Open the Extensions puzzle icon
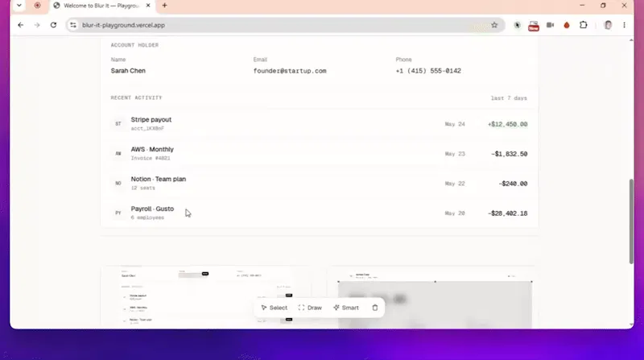The height and width of the screenshot is (360, 644). 583,25
